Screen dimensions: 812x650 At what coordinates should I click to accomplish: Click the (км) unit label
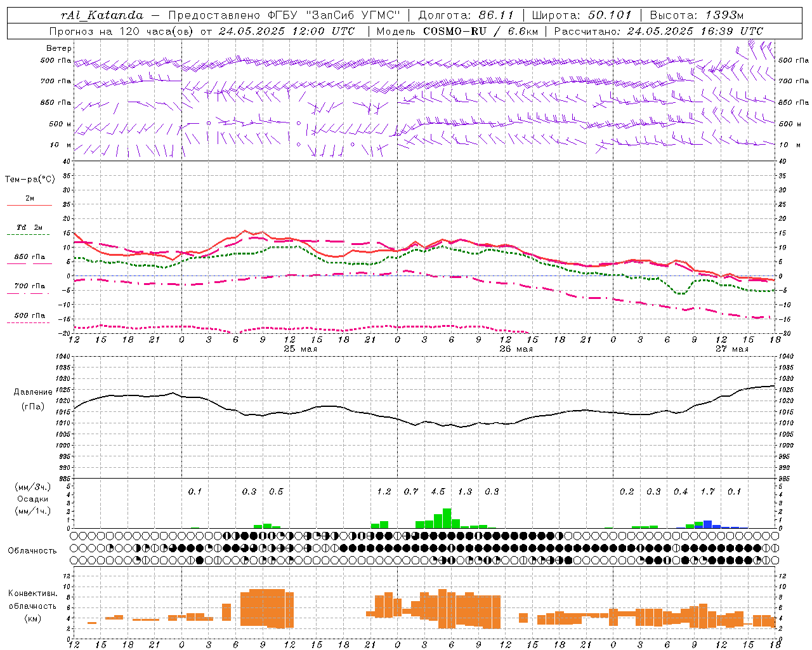pyautogui.click(x=32, y=618)
